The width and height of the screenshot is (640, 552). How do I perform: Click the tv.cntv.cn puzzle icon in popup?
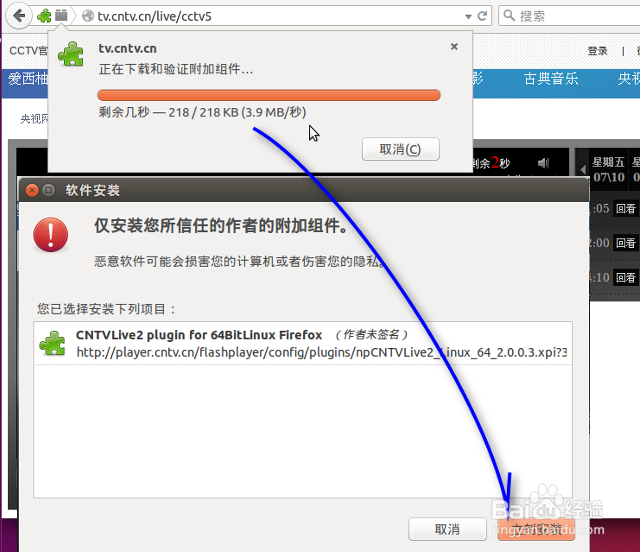coord(71,54)
